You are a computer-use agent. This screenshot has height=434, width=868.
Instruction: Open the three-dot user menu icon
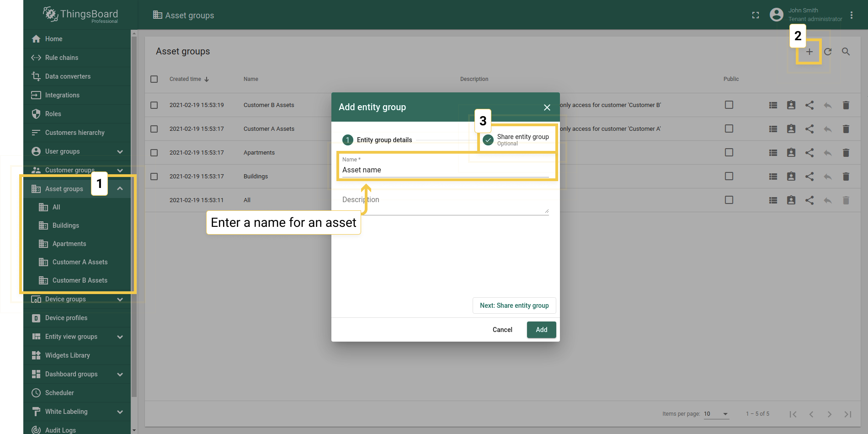(x=852, y=15)
